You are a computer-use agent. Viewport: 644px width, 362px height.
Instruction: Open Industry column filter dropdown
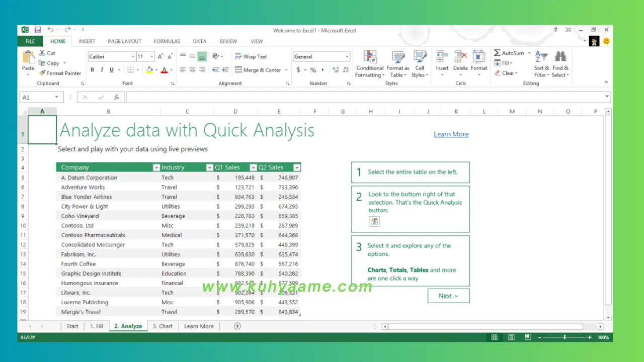(x=210, y=167)
